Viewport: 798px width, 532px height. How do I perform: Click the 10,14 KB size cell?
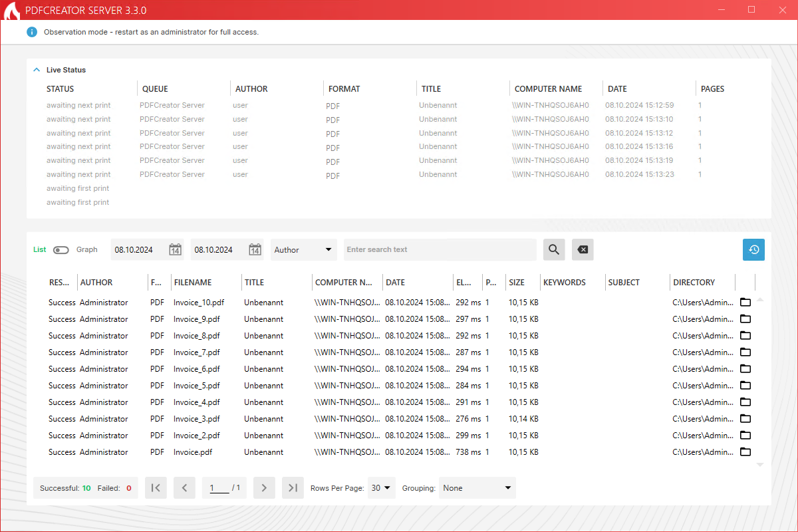523,419
